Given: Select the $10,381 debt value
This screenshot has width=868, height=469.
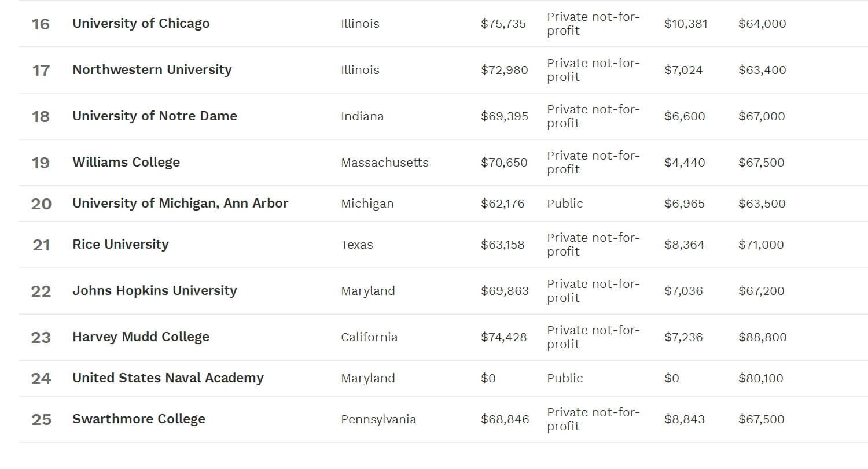Looking at the screenshot, I should click(686, 24).
